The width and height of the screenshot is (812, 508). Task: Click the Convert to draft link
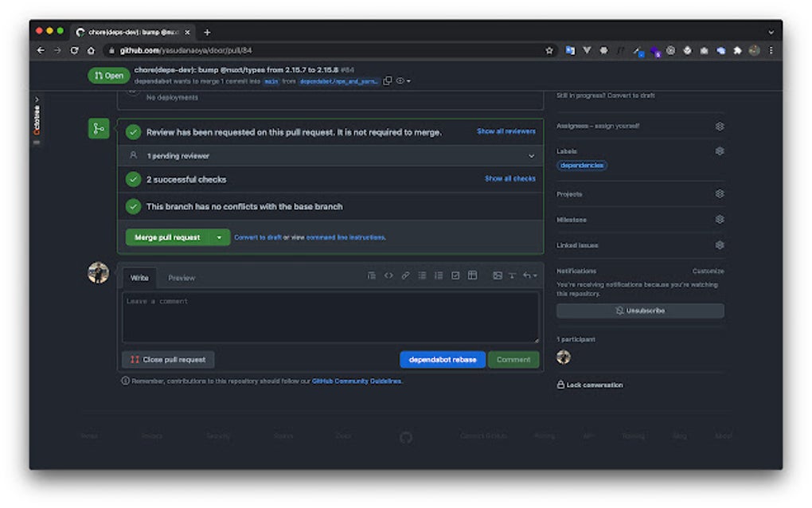tap(258, 238)
